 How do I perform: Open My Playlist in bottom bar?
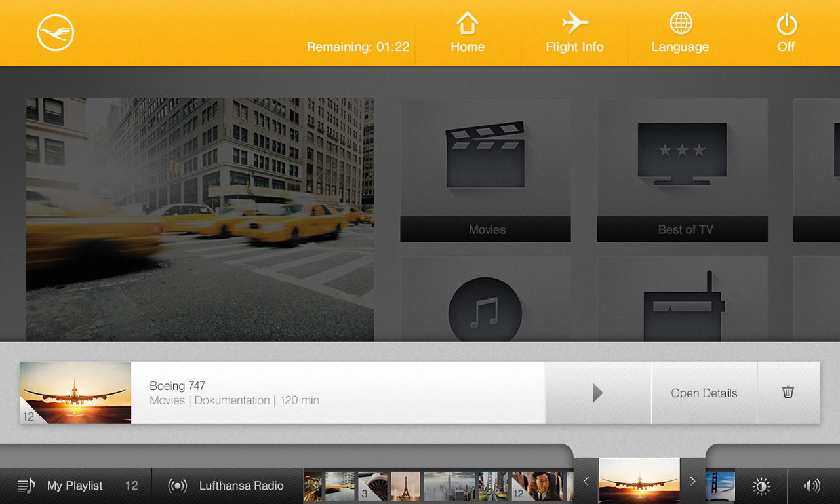[x=75, y=486]
